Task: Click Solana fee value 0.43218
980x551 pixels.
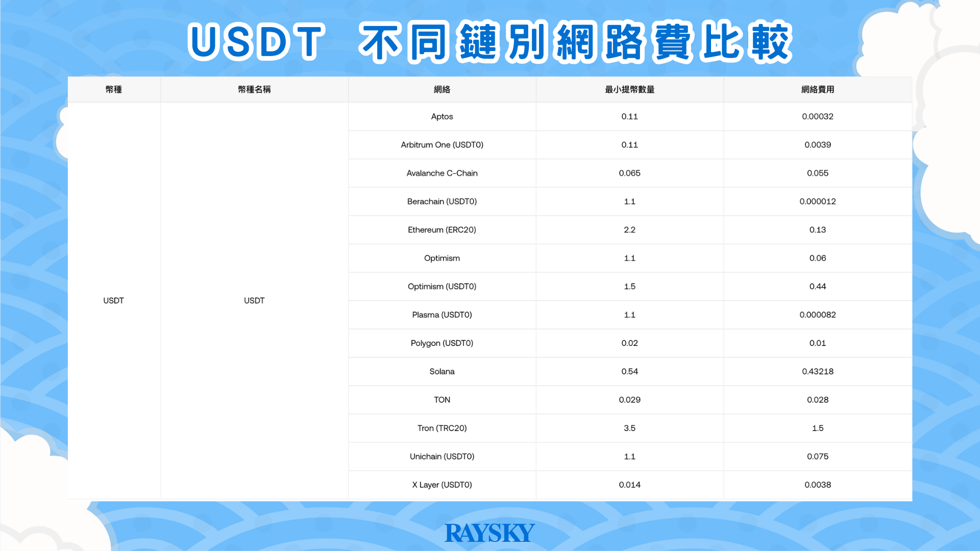Action: click(x=818, y=371)
